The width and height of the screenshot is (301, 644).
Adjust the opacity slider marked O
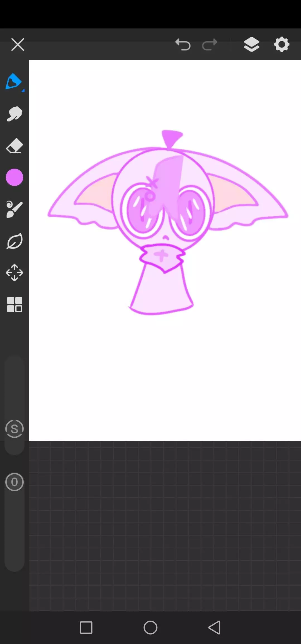click(14, 482)
